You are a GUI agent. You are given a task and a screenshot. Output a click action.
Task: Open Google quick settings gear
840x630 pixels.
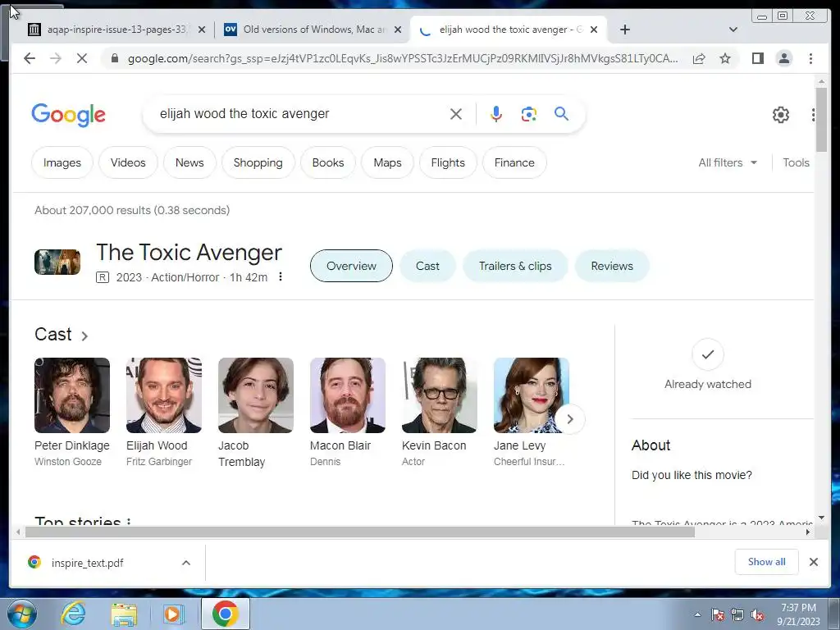pyautogui.click(x=781, y=114)
